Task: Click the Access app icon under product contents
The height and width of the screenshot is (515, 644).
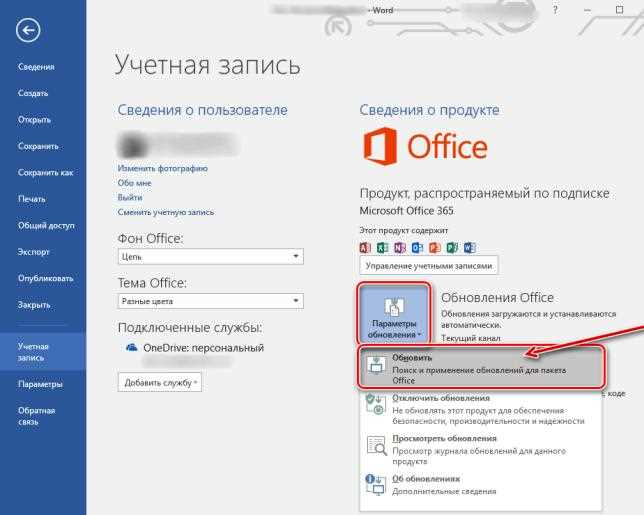Action: click(x=365, y=248)
